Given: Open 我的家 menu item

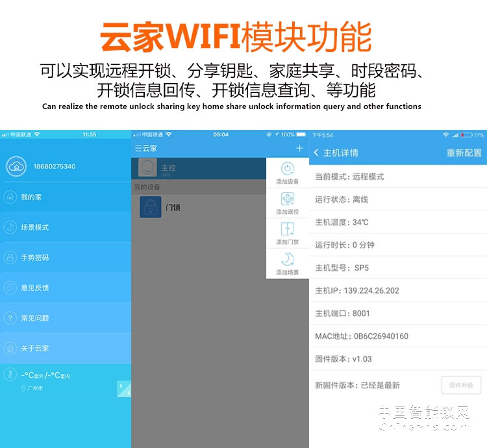Looking at the screenshot, I should pos(66,197).
